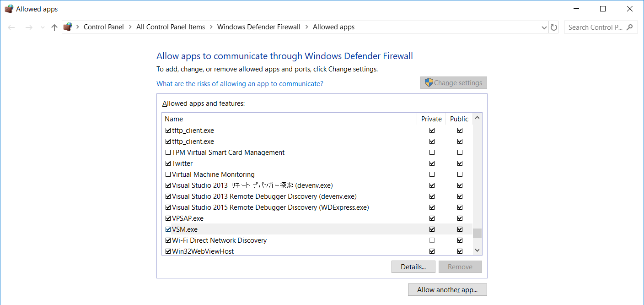Click the Forward navigation arrow
The width and height of the screenshot is (644, 305).
[x=29, y=27]
